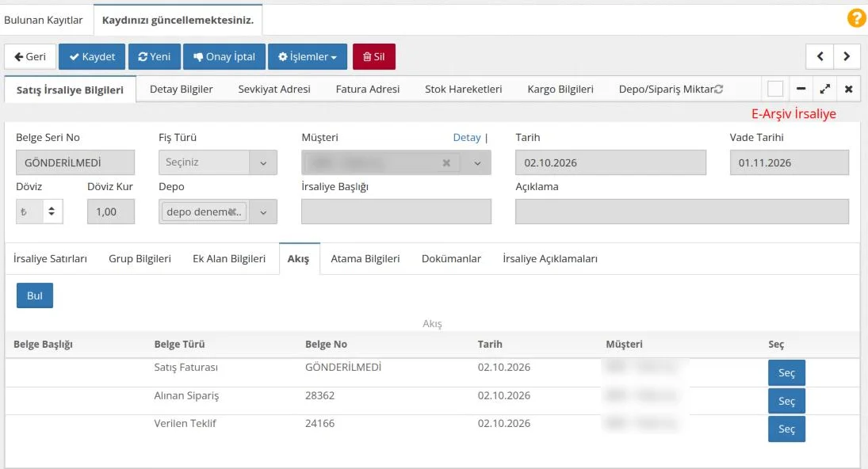The height and width of the screenshot is (469, 868).
Task: Toggle the empty checkbox beside the panel controls
Action: [x=775, y=89]
